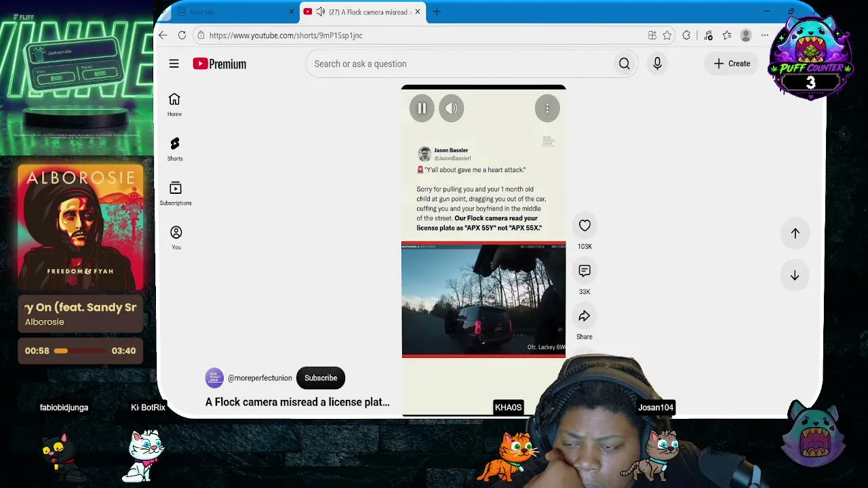Go to the previous Short
Image resolution: width=868 pixels, height=488 pixels.
795,233
